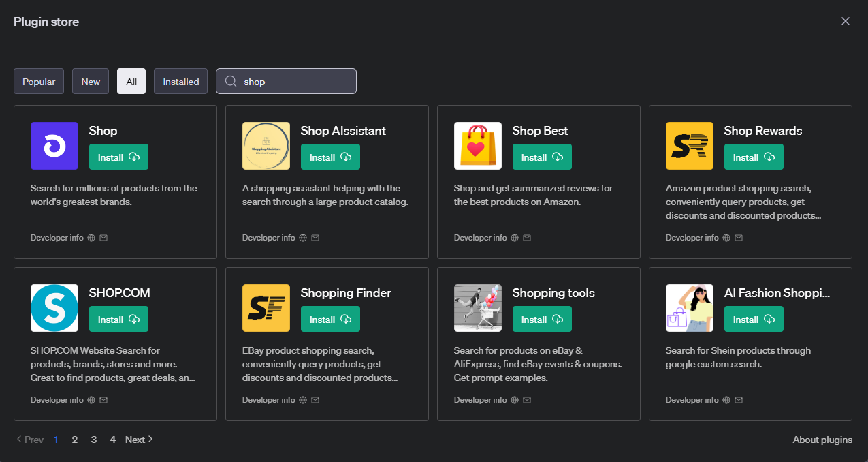This screenshot has width=868, height=462.
Task: Show the Installed plugins tab
Action: [181, 82]
